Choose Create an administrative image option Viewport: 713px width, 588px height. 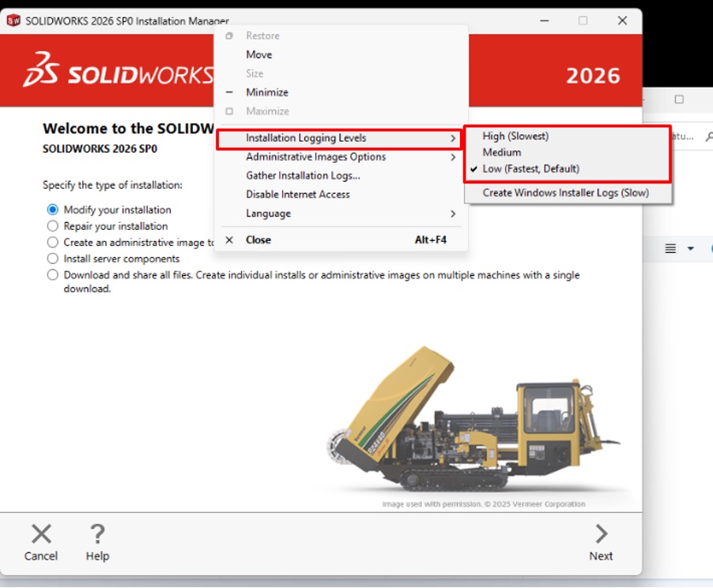[53, 243]
